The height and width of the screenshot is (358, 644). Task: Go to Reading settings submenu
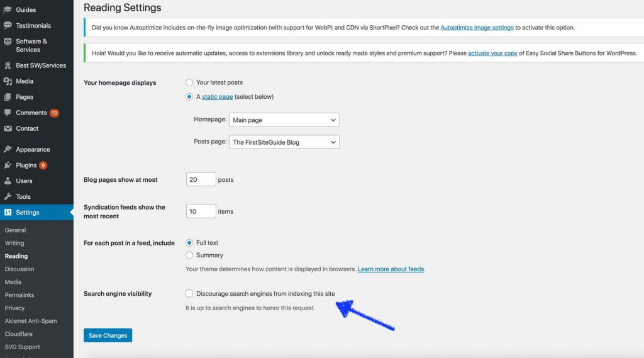coord(16,256)
